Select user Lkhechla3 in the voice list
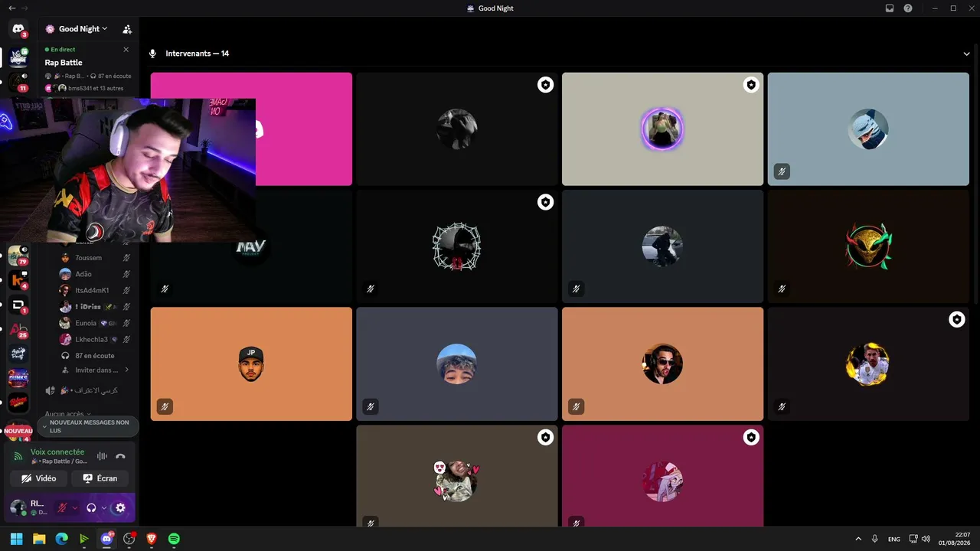 pyautogui.click(x=95, y=339)
